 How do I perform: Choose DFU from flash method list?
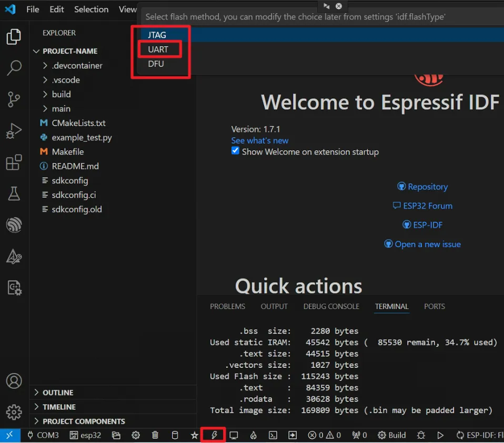tap(156, 64)
